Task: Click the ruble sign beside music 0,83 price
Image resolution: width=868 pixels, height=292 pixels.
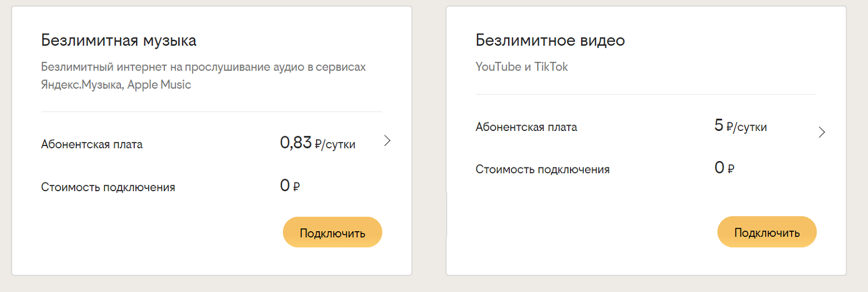Action: (x=319, y=145)
